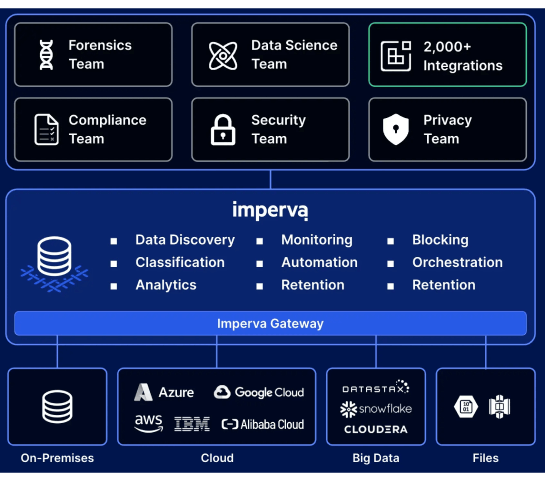Open the Data Science Team card
This screenshot has width=545, height=481.
tap(270, 55)
